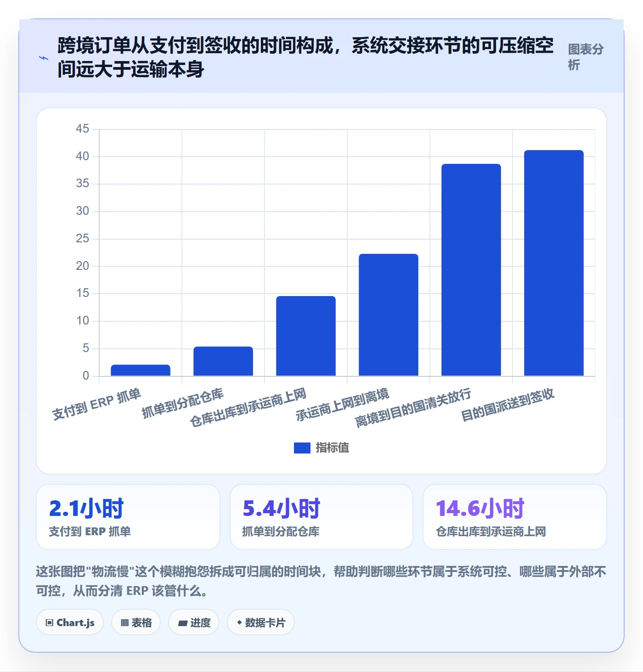Click the 14.6小时 stat value

480,509
